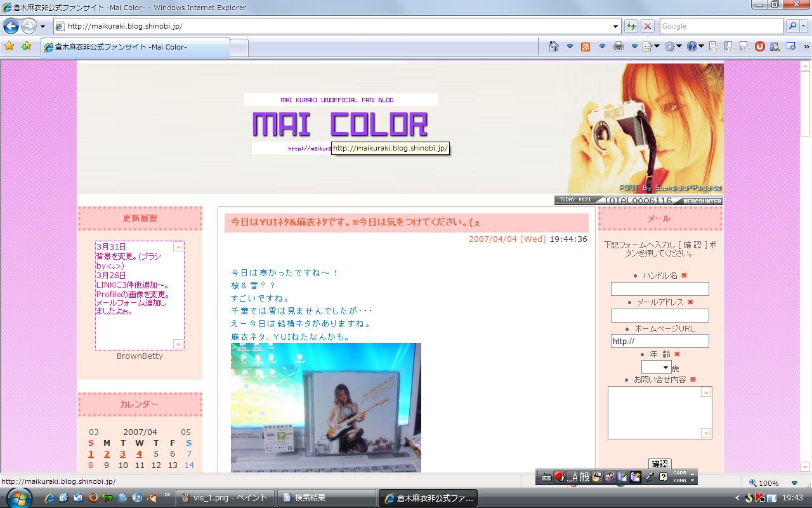812x508 pixels.
Task: Open the 年齢 age select dropdown
Action: pos(656,368)
